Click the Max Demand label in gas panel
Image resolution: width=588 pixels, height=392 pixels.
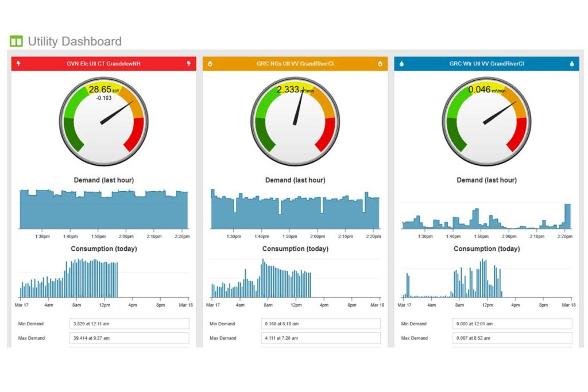tap(223, 338)
